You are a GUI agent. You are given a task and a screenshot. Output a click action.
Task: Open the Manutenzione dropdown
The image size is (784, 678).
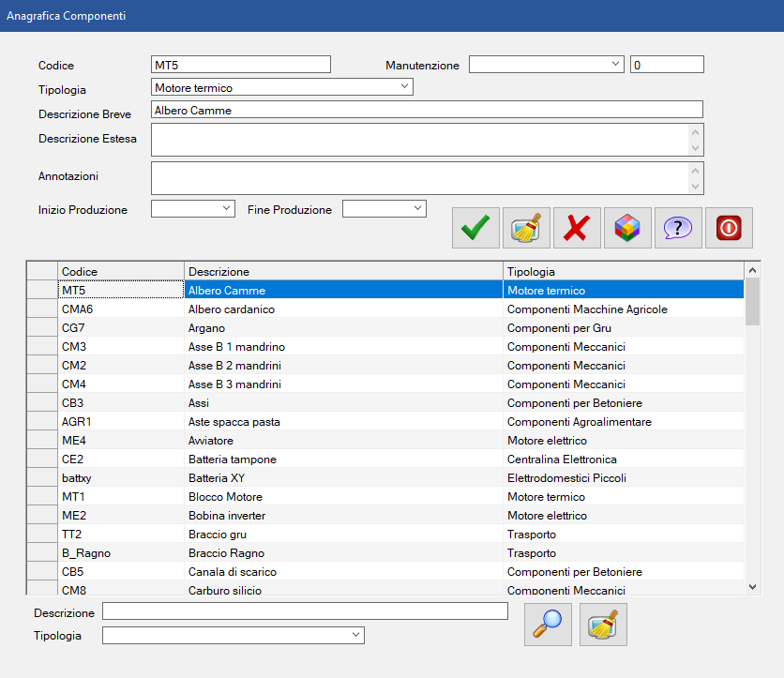tap(615, 64)
